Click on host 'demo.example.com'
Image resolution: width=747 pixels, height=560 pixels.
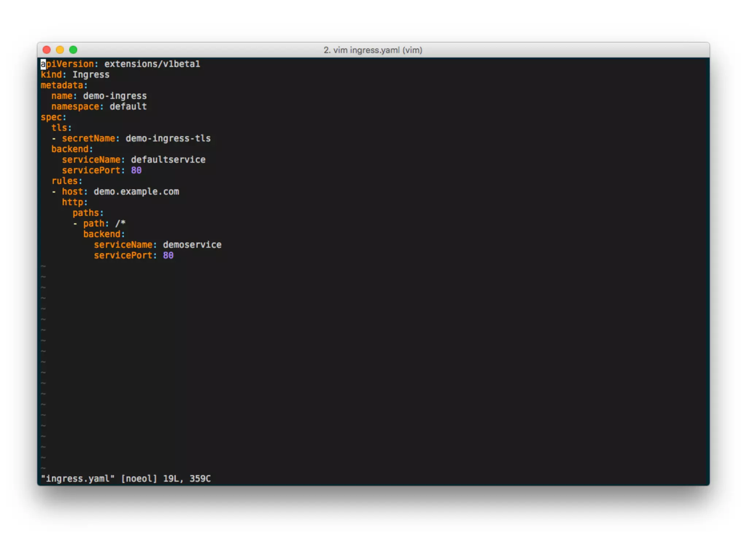tap(136, 192)
